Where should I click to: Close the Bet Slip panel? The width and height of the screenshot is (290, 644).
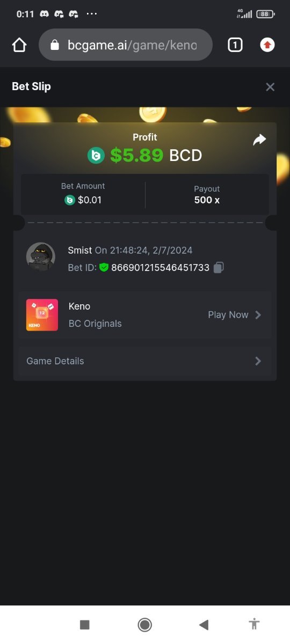pyautogui.click(x=270, y=87)
